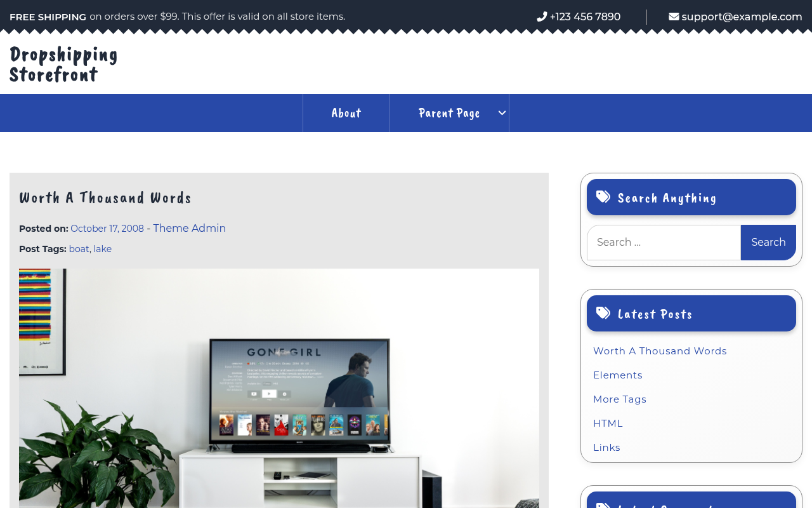Click the phone icon in top bar
812x508 pixels.
coord(542,17)
